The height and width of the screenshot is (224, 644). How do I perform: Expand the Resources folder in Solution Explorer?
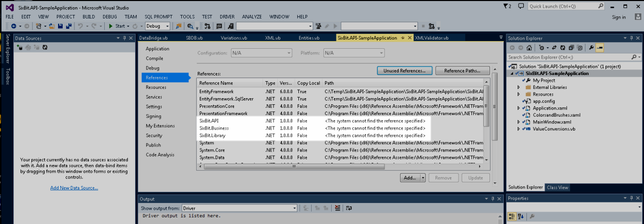(x=519, y=95)
